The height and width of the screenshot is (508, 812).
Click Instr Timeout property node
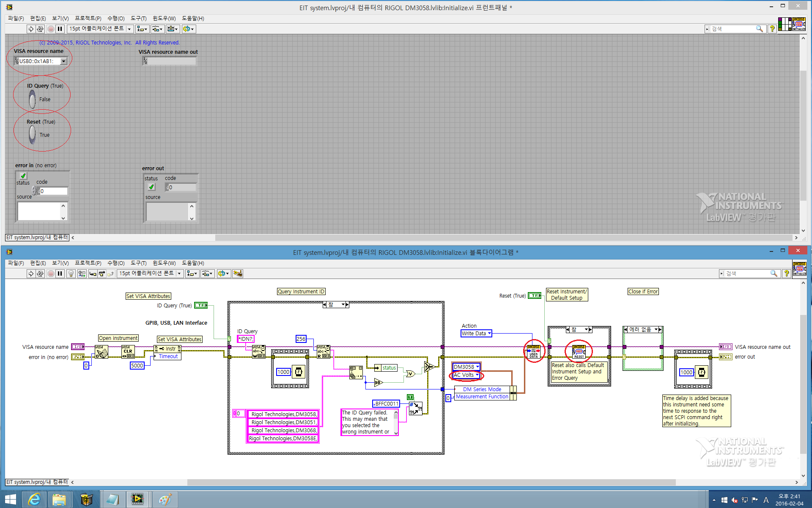coord(167,352)
